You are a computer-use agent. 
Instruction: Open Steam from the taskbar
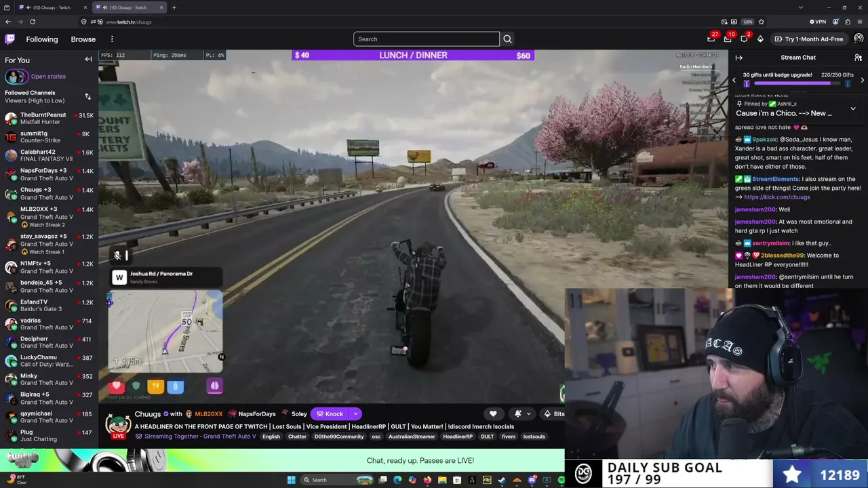pyautogui.click(x=502, y=480)
